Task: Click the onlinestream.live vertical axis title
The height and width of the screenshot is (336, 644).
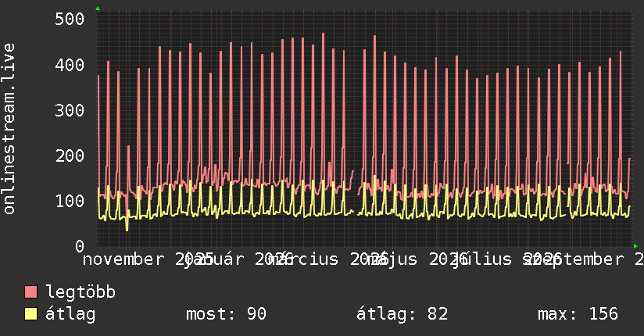Action: (9, 129)
